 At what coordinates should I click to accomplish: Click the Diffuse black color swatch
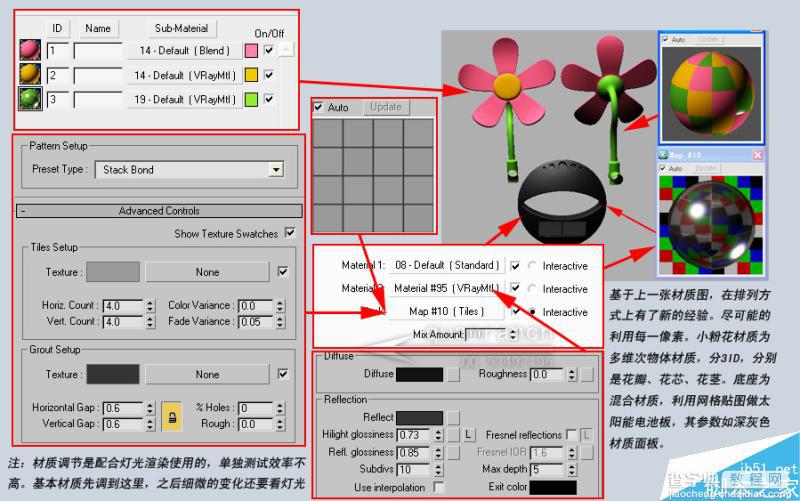[x=419, y=374]
